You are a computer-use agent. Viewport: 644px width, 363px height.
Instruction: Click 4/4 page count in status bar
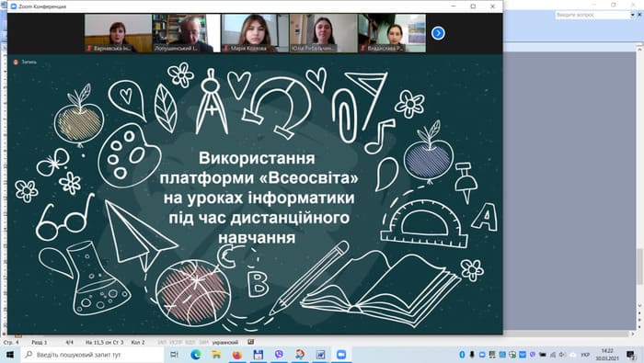pyautogui.click(x=69, y=342)
